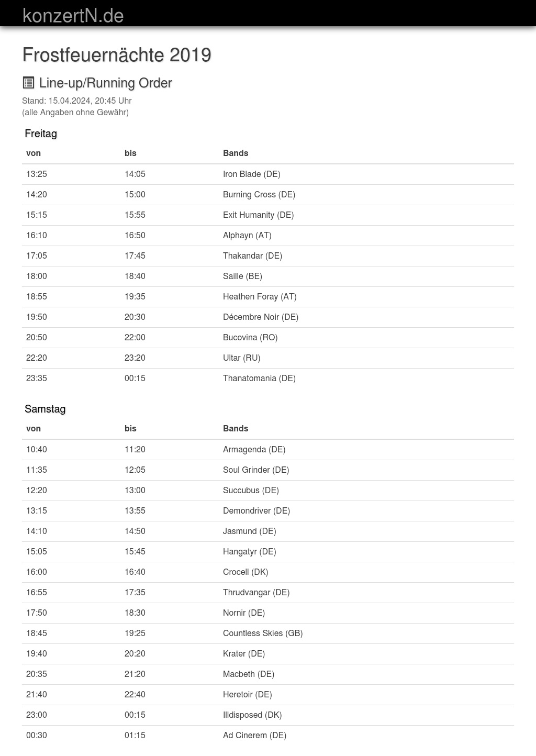This screenshot has width=536, height=756.
Task: Click the Heathen Foray (AT) band name
Action: (260, 296)
